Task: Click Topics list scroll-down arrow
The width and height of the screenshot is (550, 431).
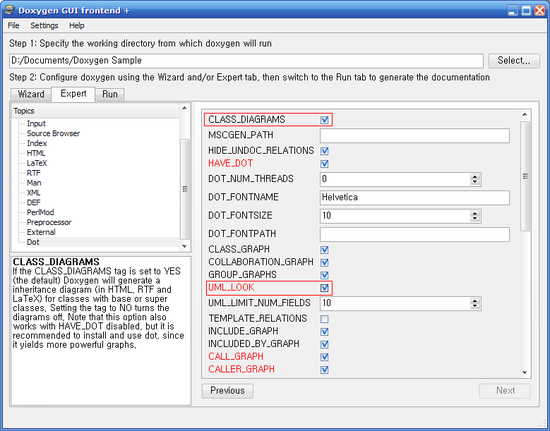Action: click(x=185, y=247)
